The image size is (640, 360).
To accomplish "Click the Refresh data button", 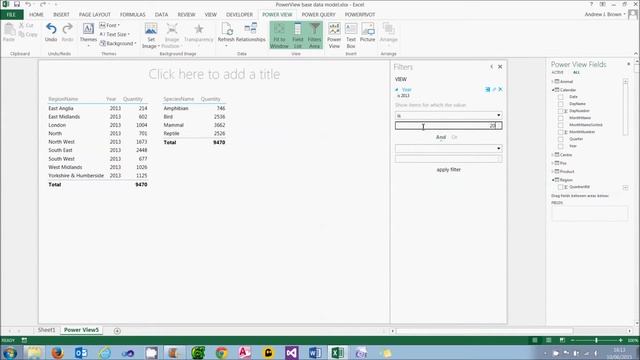I will pyautogui.click(x=226, y=33).
